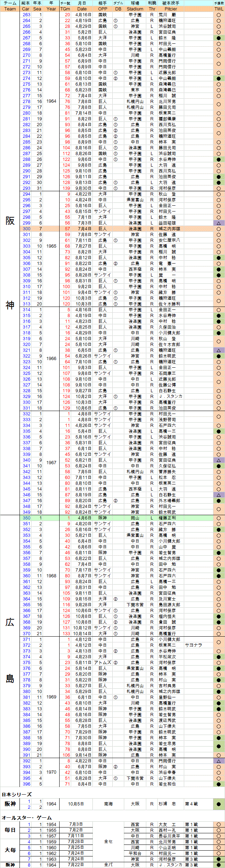
Task: Click the year 1967 cell
Action: pyautogui.click(x=51, y=463)
